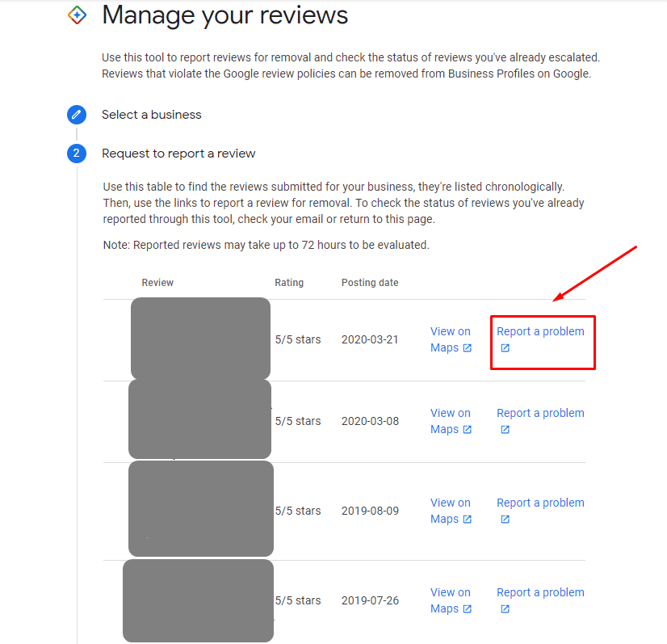Click the Rating column header
The image size is (667, 644).
(x=289, y=283)
